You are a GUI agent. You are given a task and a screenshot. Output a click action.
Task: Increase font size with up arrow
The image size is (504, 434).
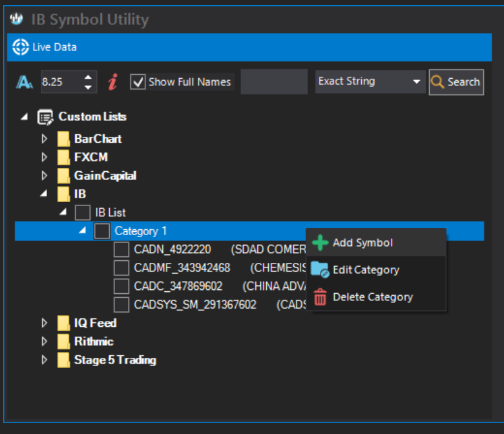click(x=88, y=77)
